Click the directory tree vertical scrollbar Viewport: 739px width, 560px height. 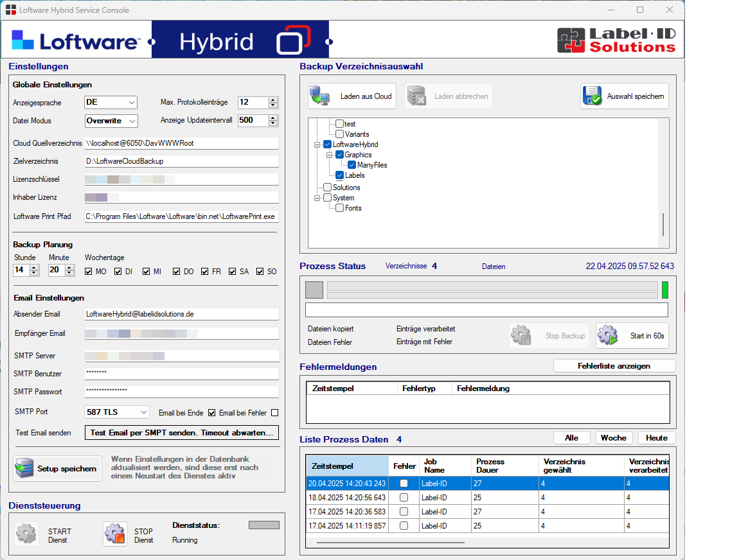[x=663, y=225]
